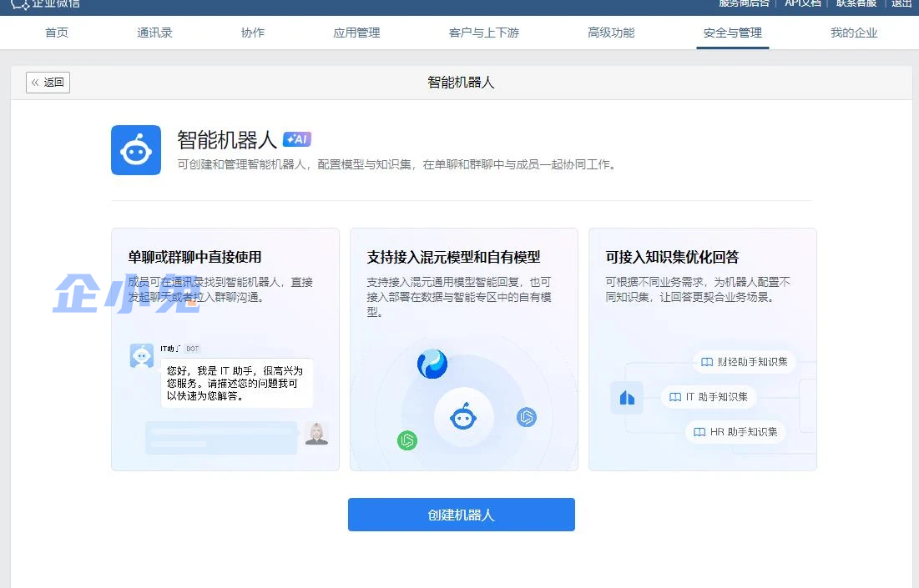
Task: Click the blue reply bubble in chat preview
Action: (x=221, y=438)
